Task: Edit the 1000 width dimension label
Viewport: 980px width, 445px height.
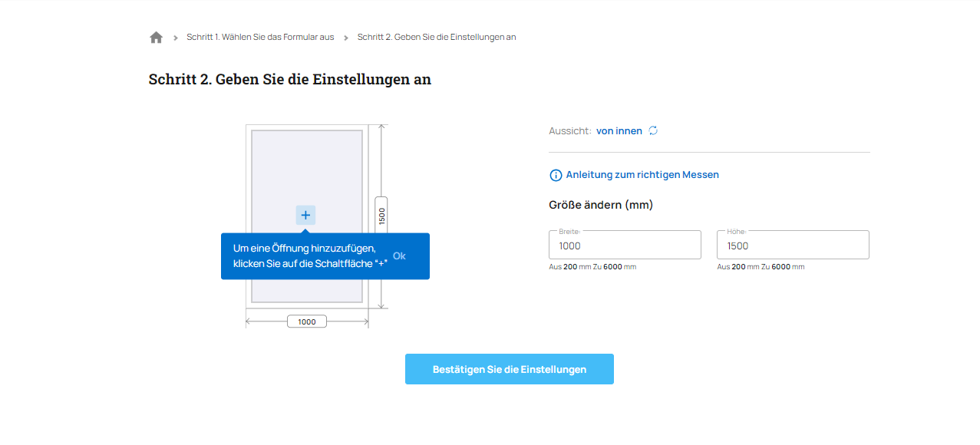Action: click(x=307, y=321)
